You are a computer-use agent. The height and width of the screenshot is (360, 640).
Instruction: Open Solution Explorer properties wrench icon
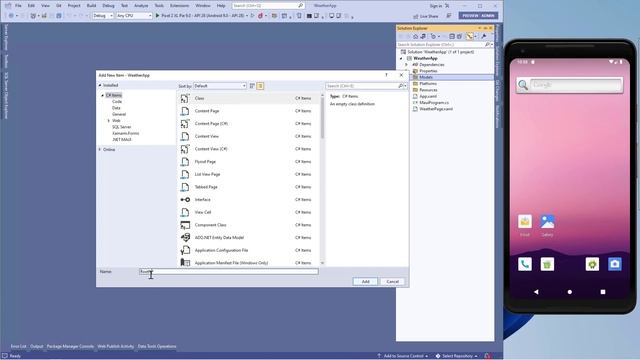click(x=484, y=36)
